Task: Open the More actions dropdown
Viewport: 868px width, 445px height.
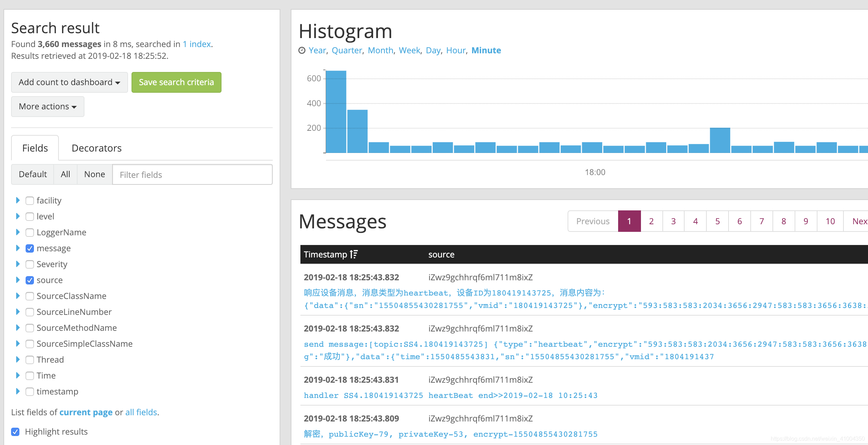Action: tap(47, 107)
